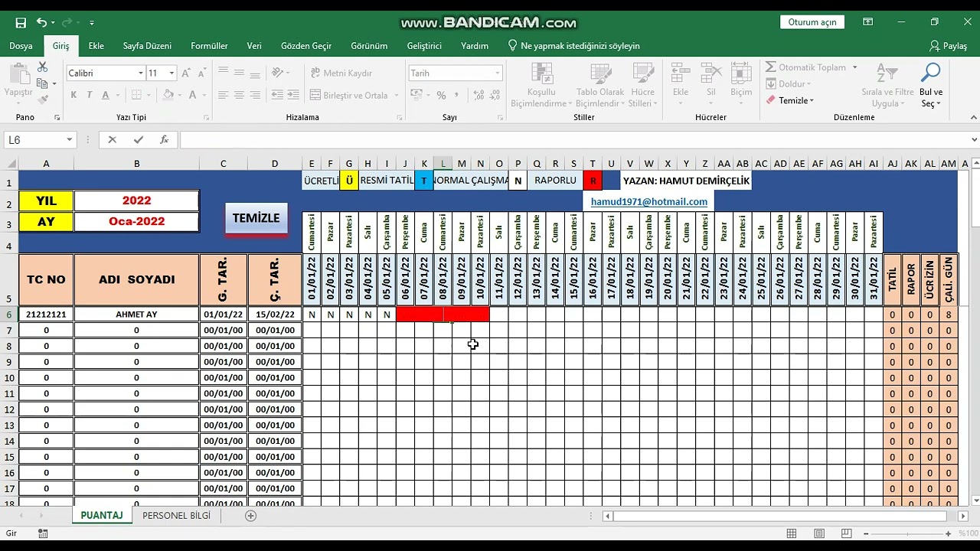The width and height of the screenshot is (980, 551).
Task: Increase font size with the large A icon
Action: [186, 73]
